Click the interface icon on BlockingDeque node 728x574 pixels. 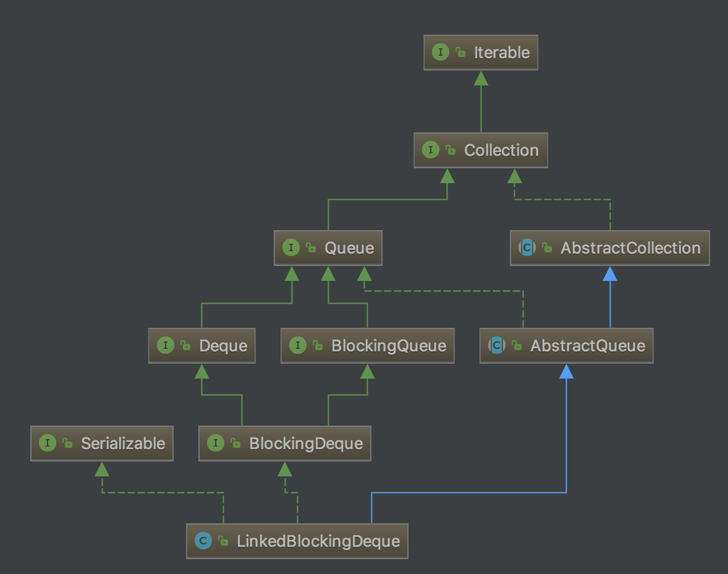[x=215, y=443]
